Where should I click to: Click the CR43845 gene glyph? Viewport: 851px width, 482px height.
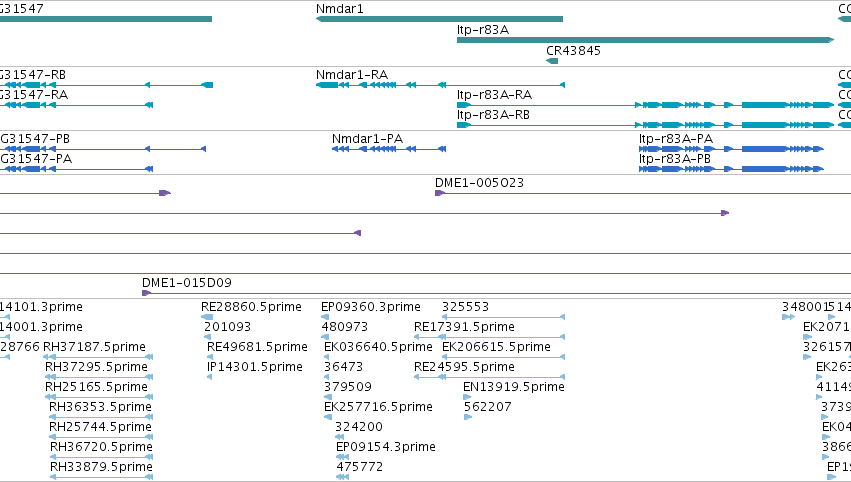552,61
